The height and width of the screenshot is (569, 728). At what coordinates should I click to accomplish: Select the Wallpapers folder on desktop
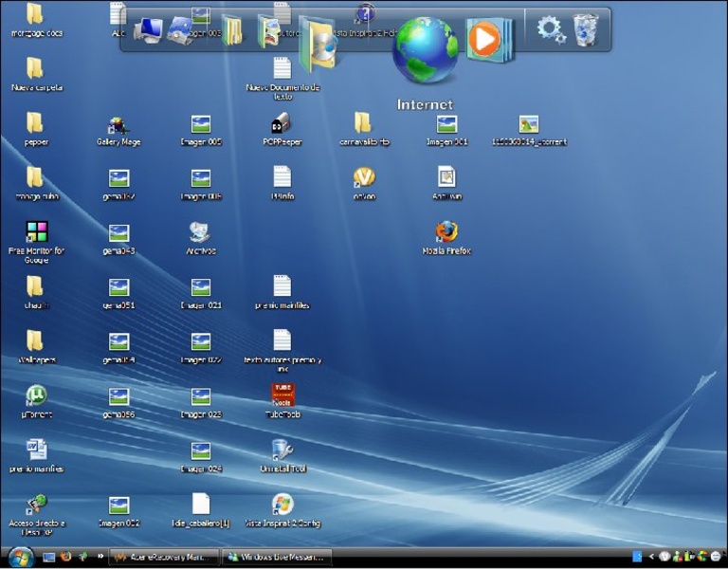point(35,341)
